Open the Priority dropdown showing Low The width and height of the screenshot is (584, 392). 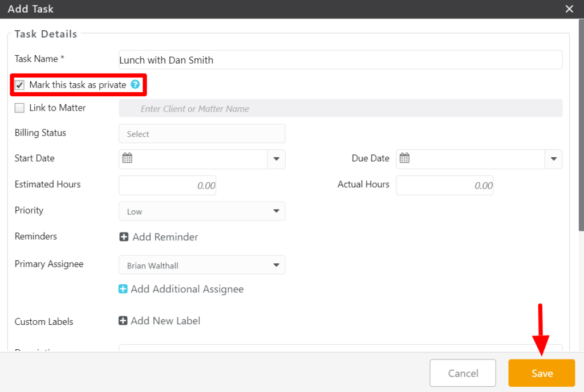(202, 211)
